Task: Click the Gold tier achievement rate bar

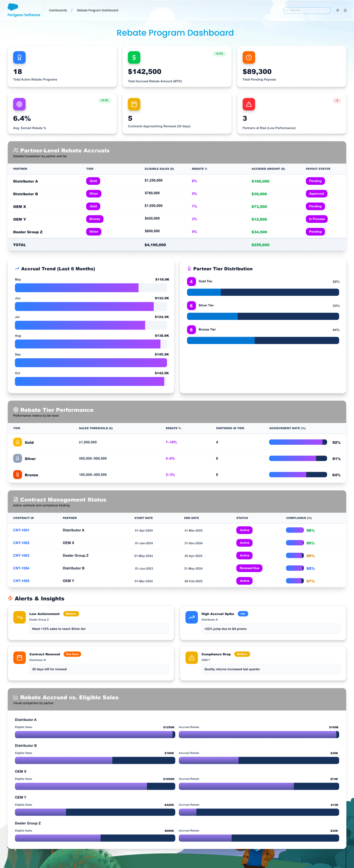Action: (x=298, y=442)
